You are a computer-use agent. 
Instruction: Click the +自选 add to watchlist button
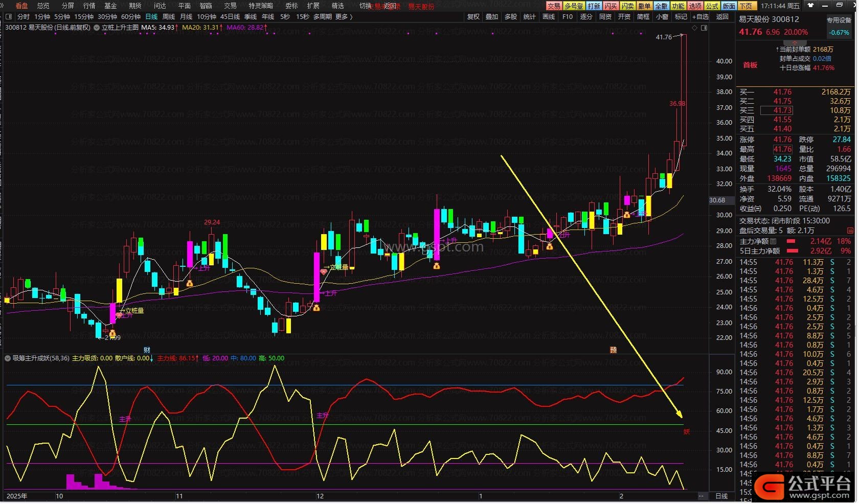pyautogui.click(x=700, y=17)
